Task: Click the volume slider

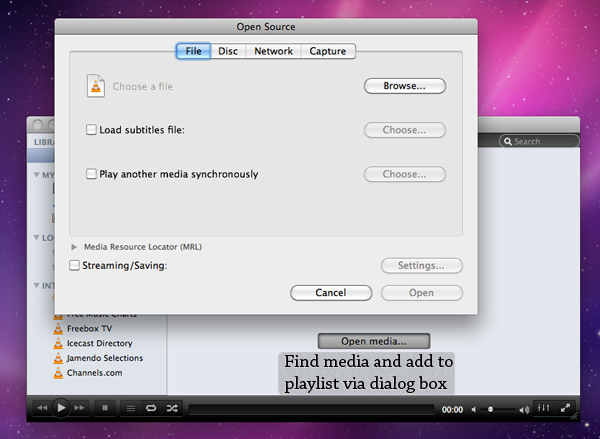Action: 500,409
